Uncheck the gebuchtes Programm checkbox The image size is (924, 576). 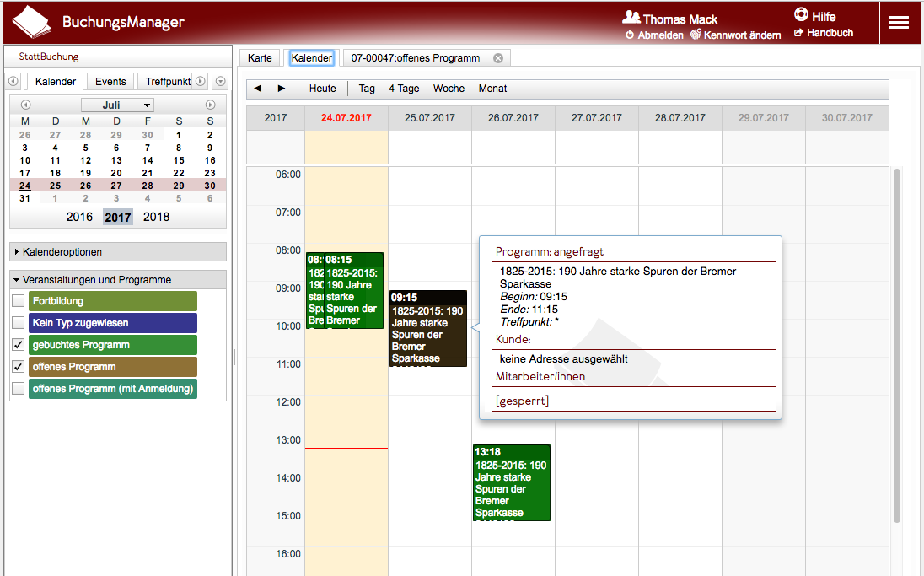[18, 345]
